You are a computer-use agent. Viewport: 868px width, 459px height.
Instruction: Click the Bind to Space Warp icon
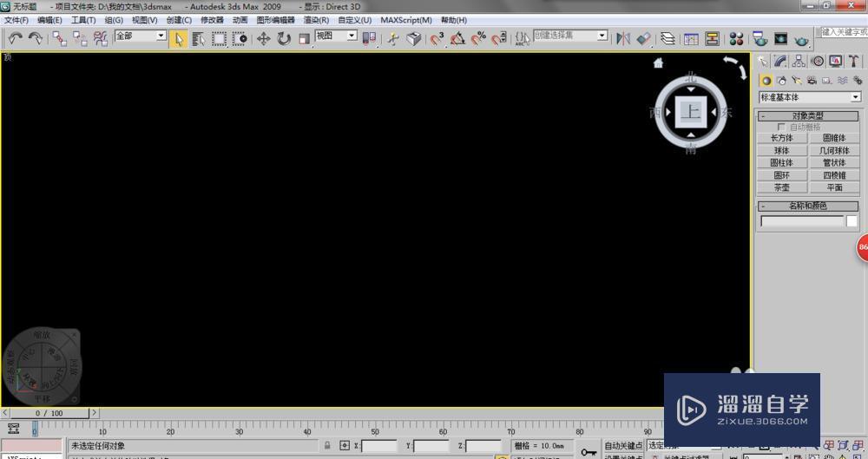tap(100, 39)
